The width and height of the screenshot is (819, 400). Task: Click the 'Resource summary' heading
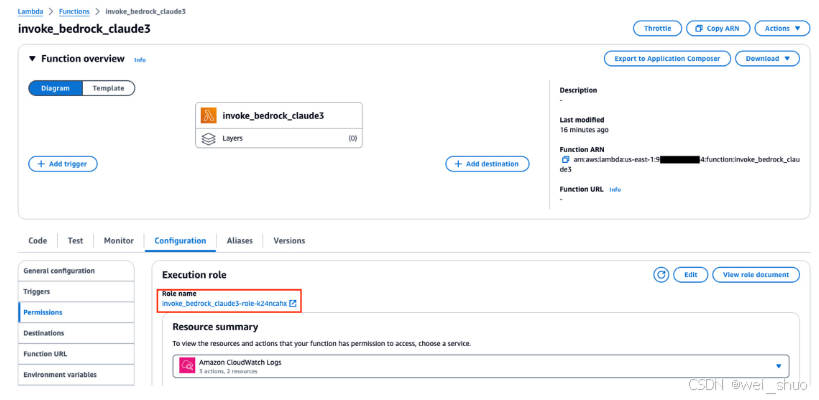click(x=215, y=327)
